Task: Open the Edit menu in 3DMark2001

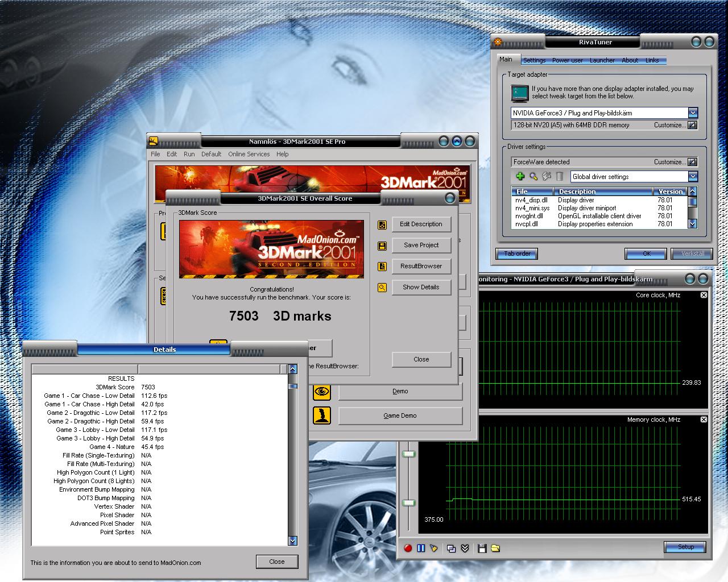Action: (x=172, y=154)
